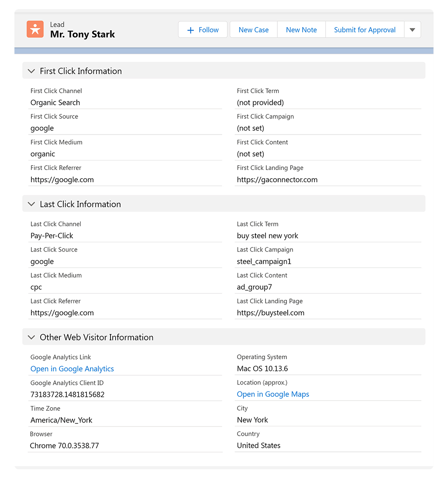
Task: Click the 'Location (approx.)' field label
Action: point(262,383)
